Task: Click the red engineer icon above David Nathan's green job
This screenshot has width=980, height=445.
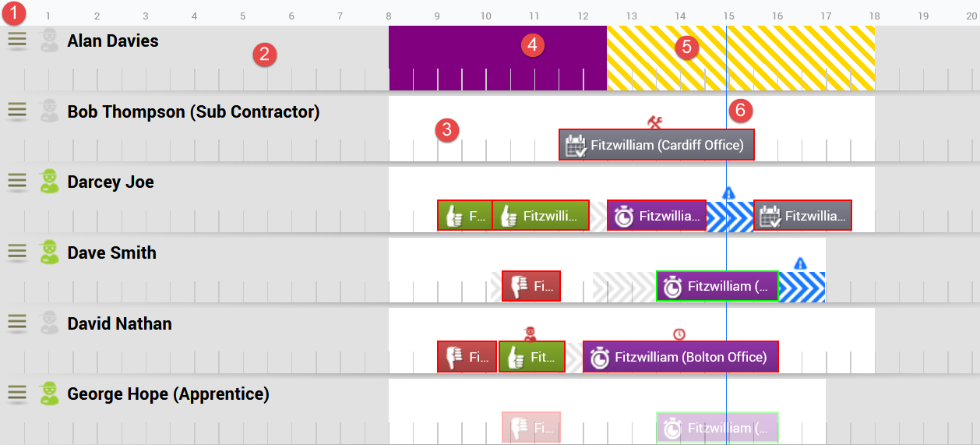Action: click(531, 334)
